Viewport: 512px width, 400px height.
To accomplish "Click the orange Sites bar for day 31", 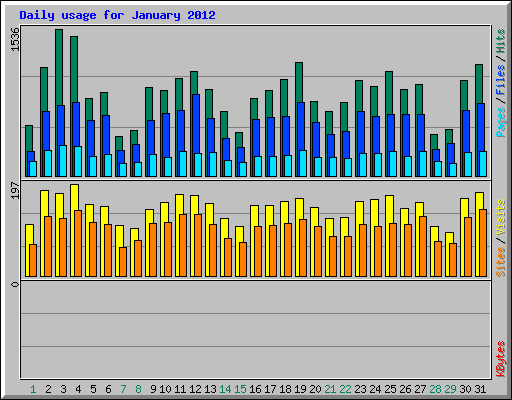I will click(x=483, y=243).
